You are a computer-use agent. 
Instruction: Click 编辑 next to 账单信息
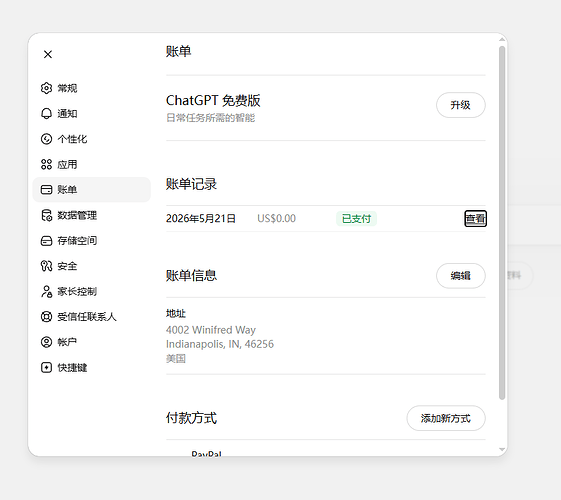pyautogui.click(x=460, y=276)
